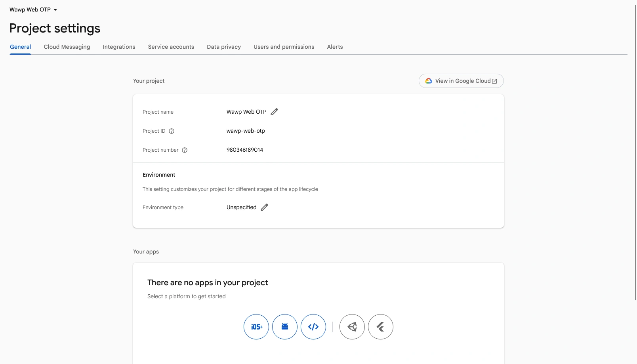Open the Wawp Web OTP project switcher dropdown
The height and width of the screenshot is (364, 637).
[x=34, y=10]
